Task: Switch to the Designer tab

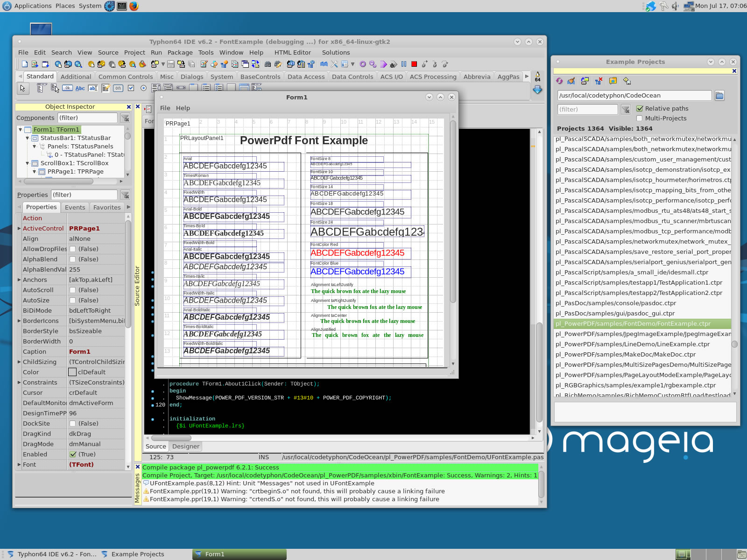Action: 186,446
